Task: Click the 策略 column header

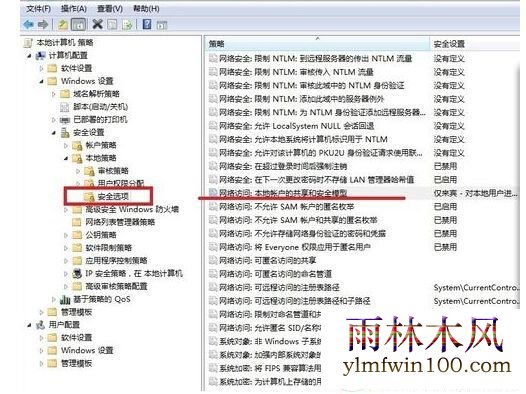Action: click(317, 44)
